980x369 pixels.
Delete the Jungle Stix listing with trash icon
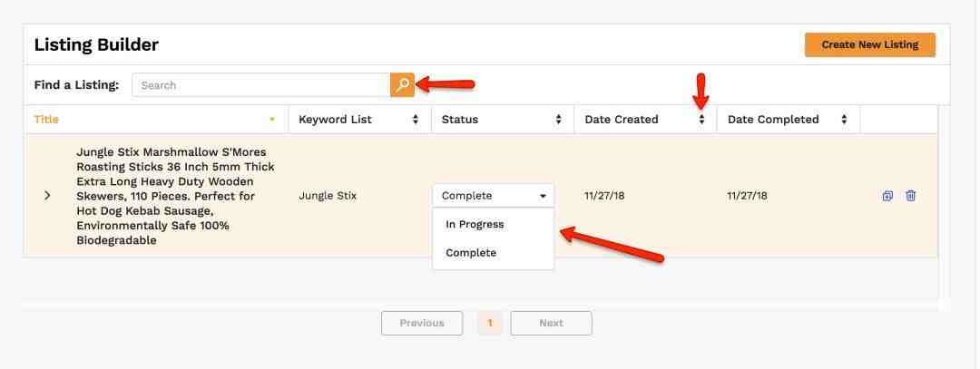click(911, 196)
